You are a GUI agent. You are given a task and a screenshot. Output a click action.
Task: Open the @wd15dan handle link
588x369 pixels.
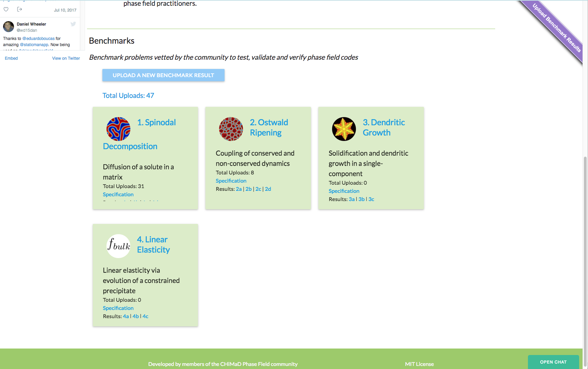pyautogui.click(x=27, y=30)
